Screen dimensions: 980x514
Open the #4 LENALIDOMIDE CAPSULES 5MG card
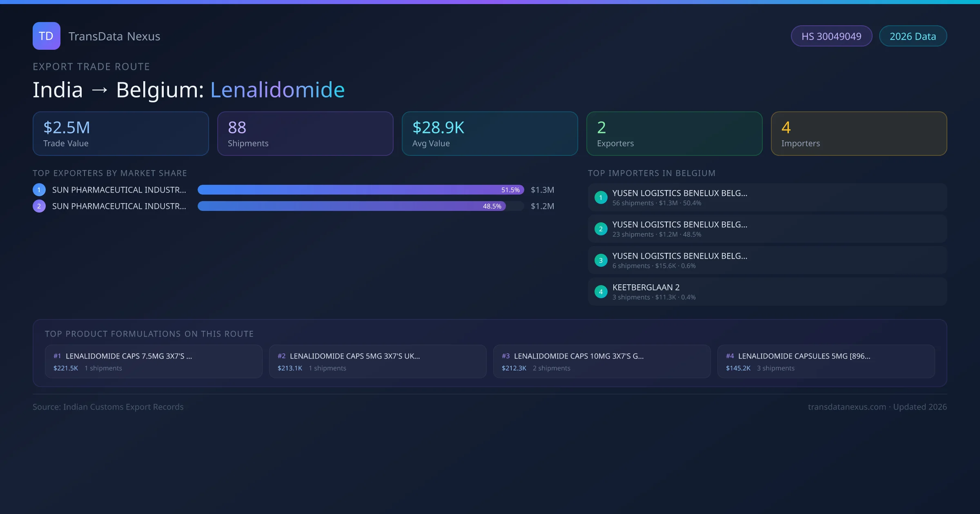coord(826,361)
